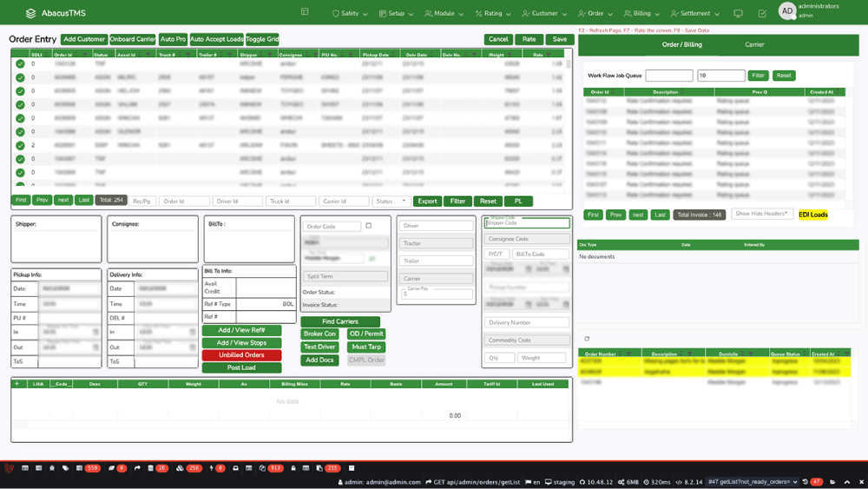Switch to the Carrier tab
868x489 pixels.
point(754,44)
